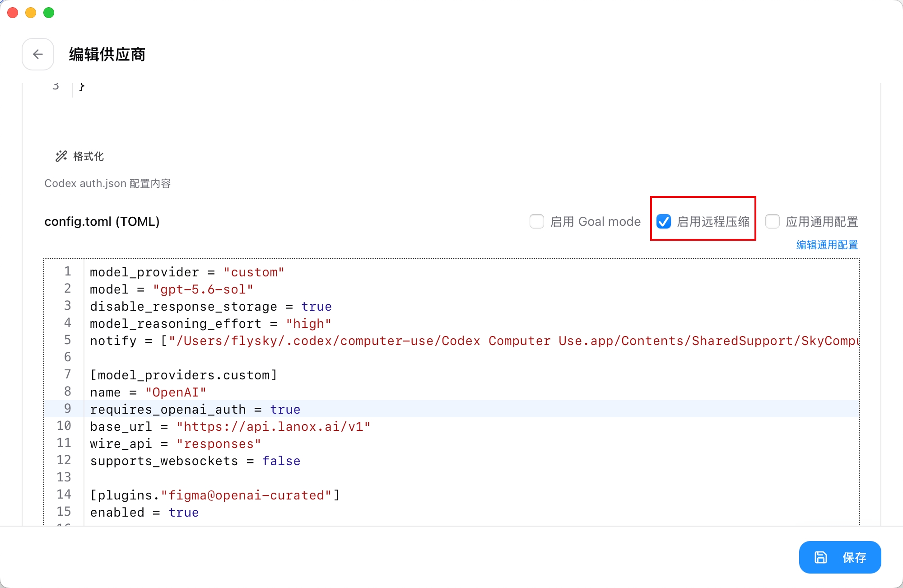This screenshot has width=903, height=588.
Task: Click the model_reasoning_effort "high" value
Action: 309,324
